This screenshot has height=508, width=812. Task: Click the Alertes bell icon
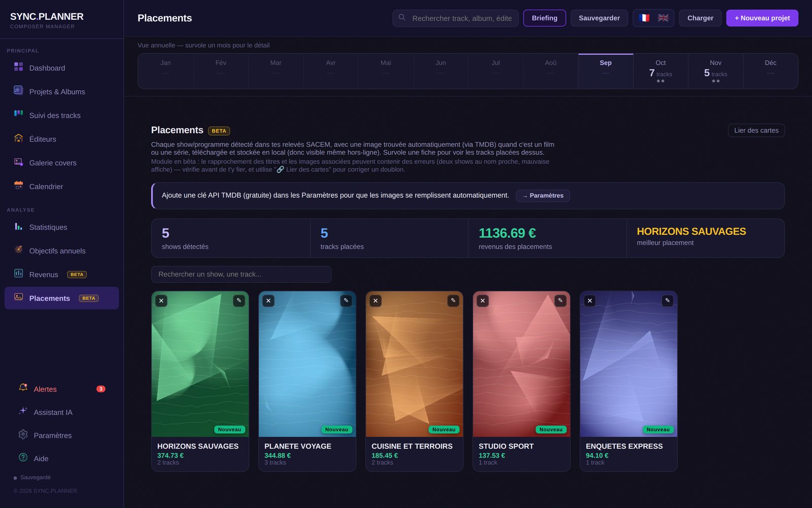point(23,388)
